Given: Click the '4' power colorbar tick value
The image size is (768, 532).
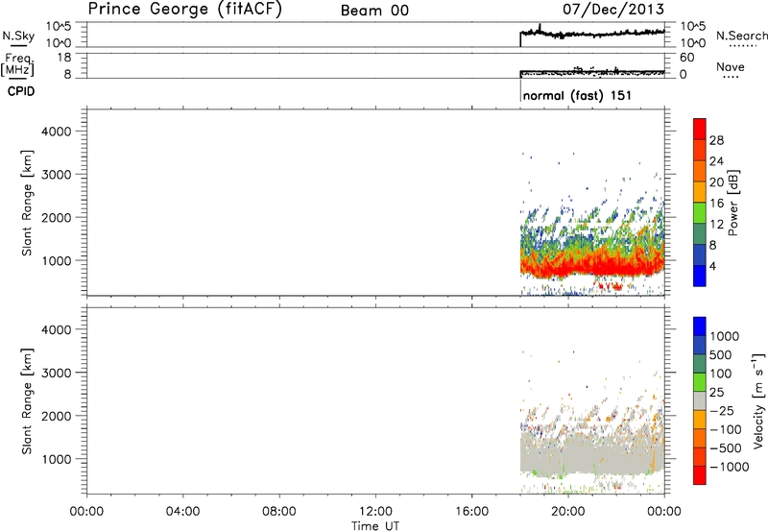Looking at the screenshot, I should click(x=712, y=266).
